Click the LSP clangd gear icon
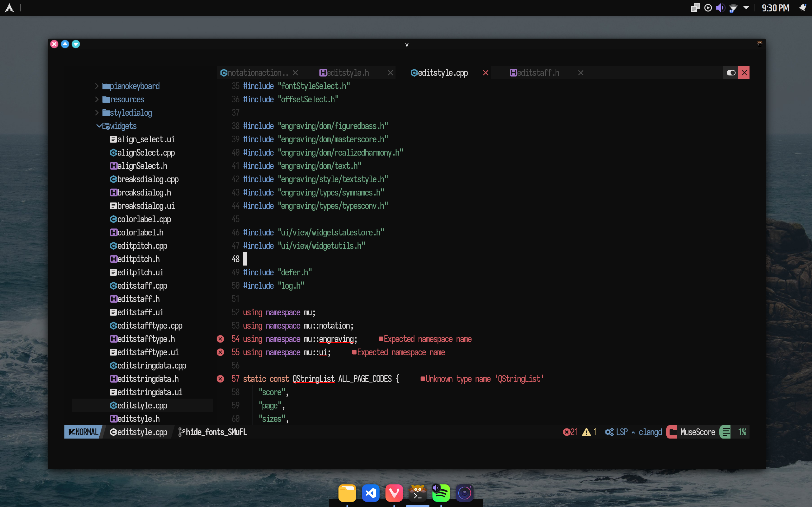812x507 pixels. click(609, 432)
